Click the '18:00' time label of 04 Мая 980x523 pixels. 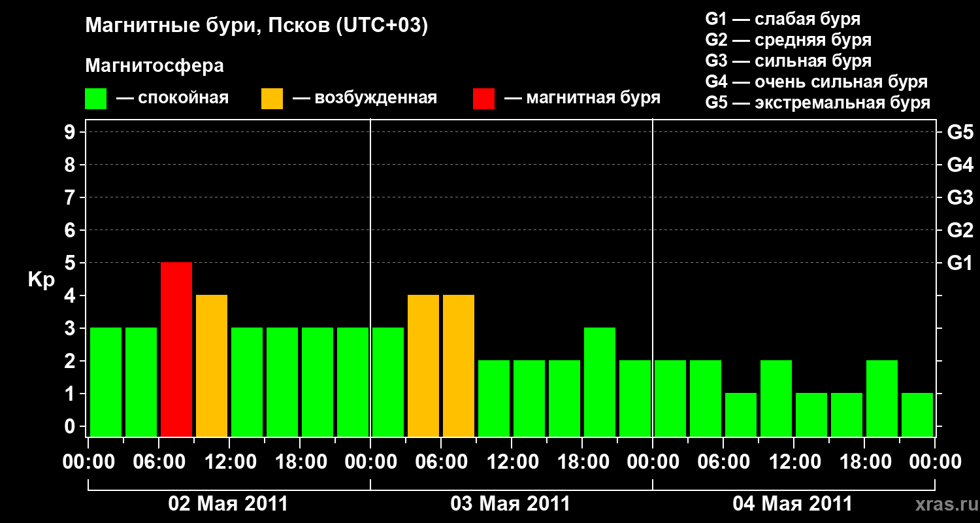click(864, 462)
